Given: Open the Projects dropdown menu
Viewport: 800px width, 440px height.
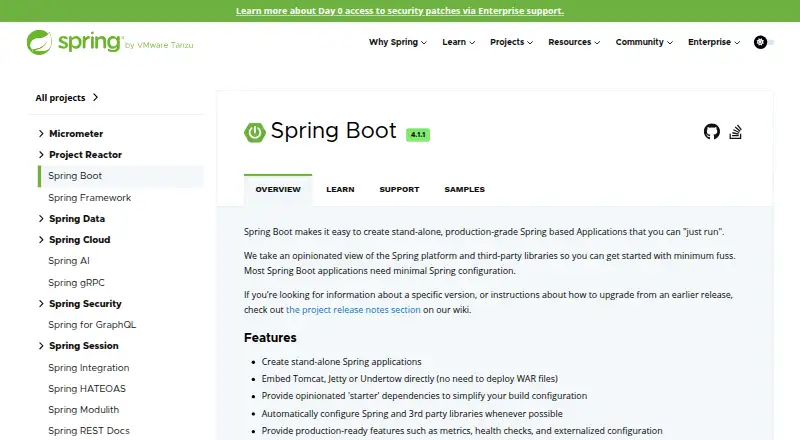Looking at the screenshot, I should click(511, 42).
